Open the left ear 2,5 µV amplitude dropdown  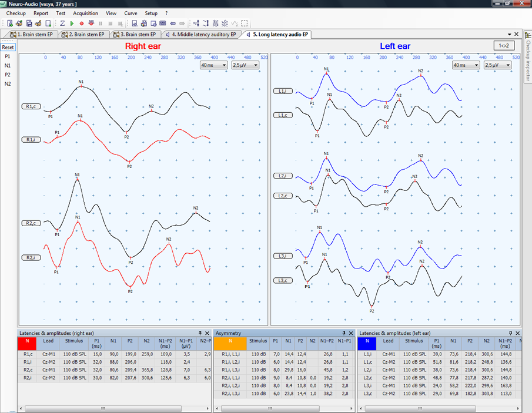(497, 65)
